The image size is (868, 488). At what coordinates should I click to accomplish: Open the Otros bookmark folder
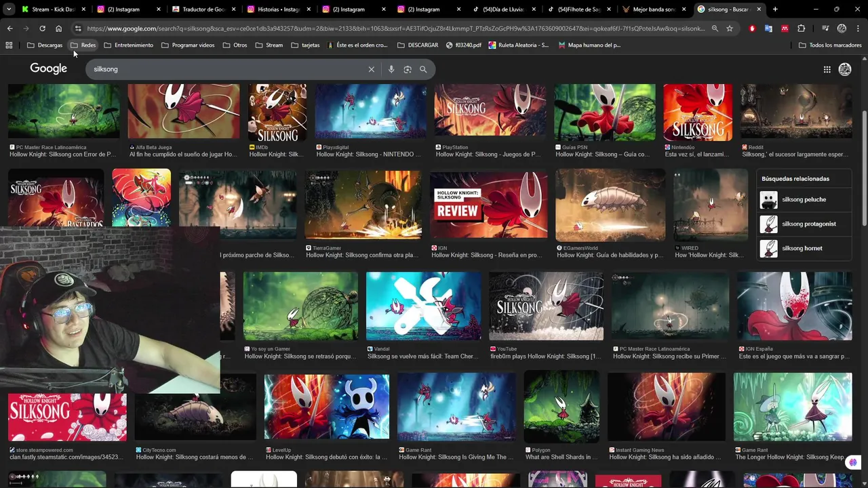tap(235, 45)
